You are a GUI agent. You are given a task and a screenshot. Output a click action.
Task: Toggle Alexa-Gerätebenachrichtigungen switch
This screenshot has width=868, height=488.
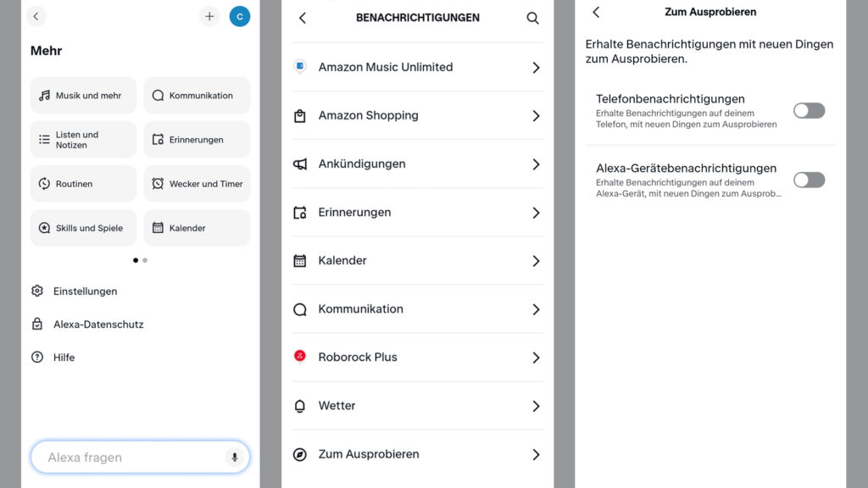tap(809, 180)
